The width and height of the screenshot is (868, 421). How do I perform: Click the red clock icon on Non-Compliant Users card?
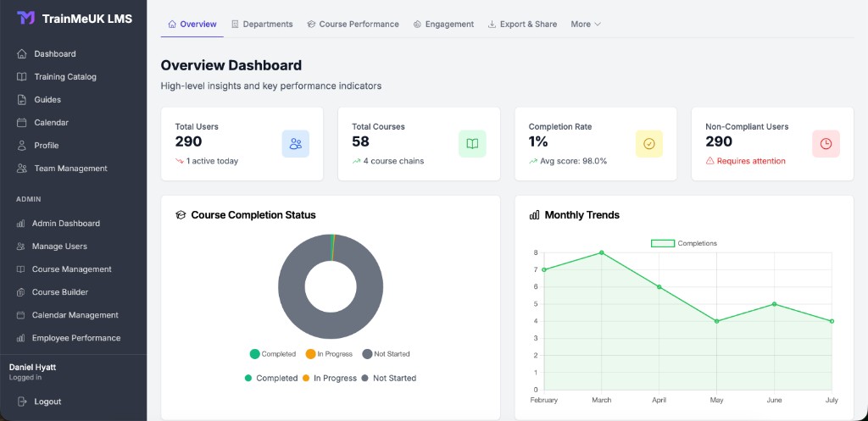pos(826,144)
